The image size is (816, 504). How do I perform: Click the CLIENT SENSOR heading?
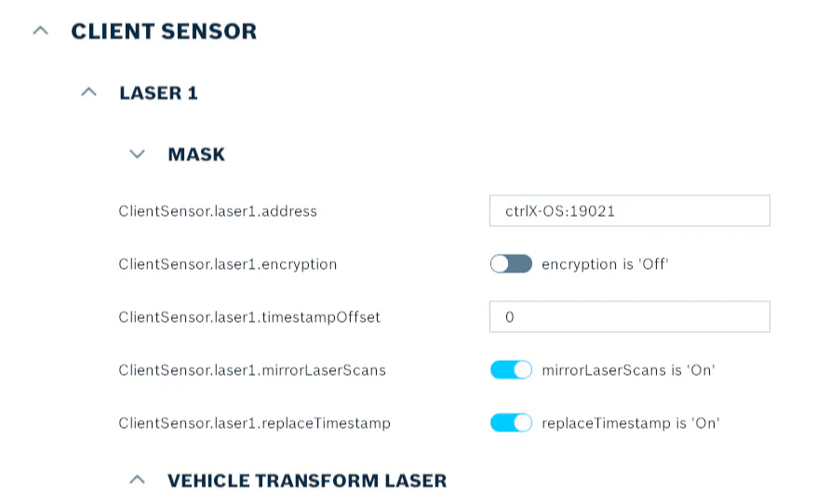click(164, 32)
